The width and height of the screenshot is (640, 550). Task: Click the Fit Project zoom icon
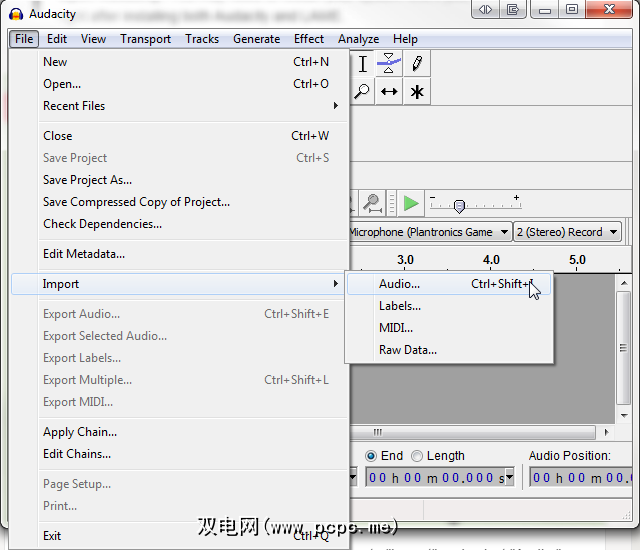[x=373, y=203]
